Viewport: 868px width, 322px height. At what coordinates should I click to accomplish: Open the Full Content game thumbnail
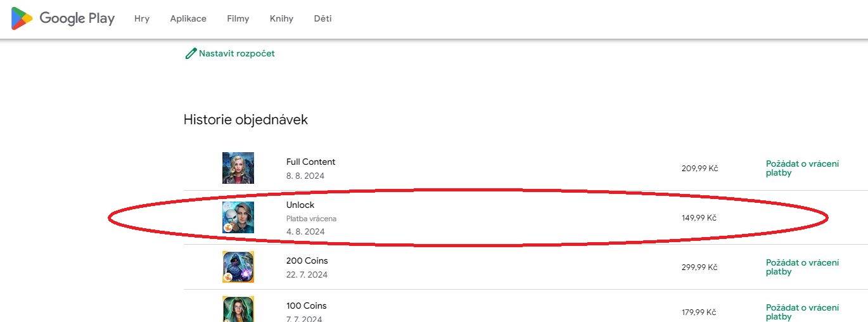tap(238, 168)
